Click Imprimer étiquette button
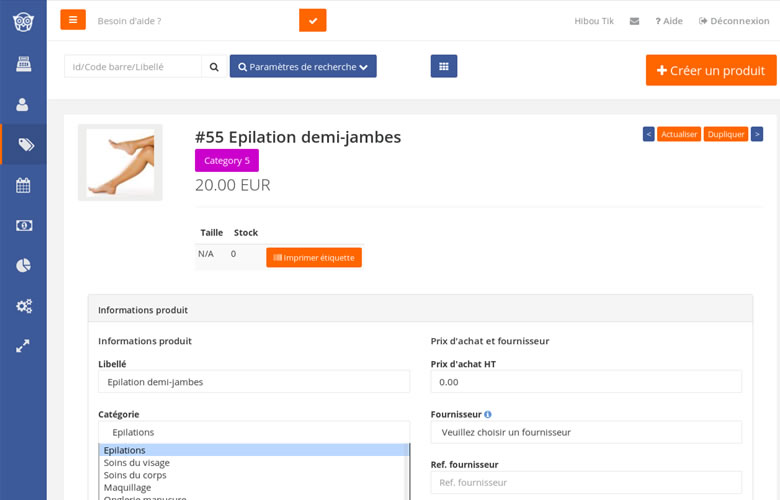Viewport: 780px width, 500px height. (314, 258)
